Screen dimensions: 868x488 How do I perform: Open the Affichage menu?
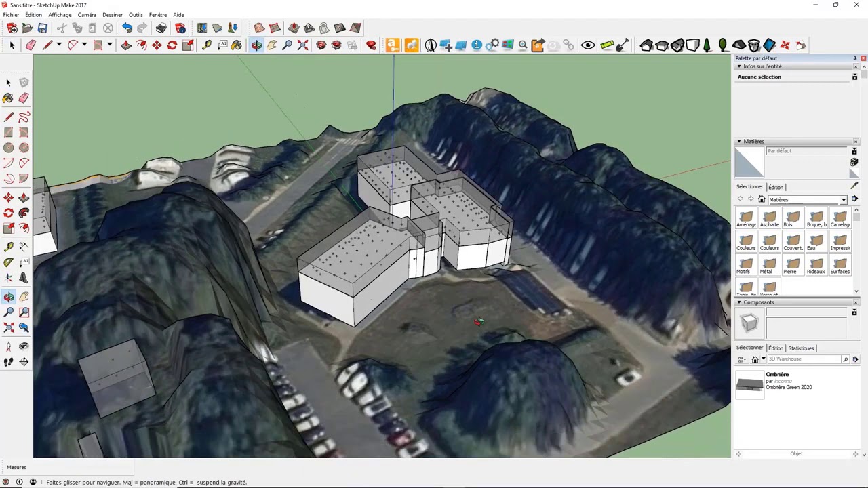pos(60,15)
